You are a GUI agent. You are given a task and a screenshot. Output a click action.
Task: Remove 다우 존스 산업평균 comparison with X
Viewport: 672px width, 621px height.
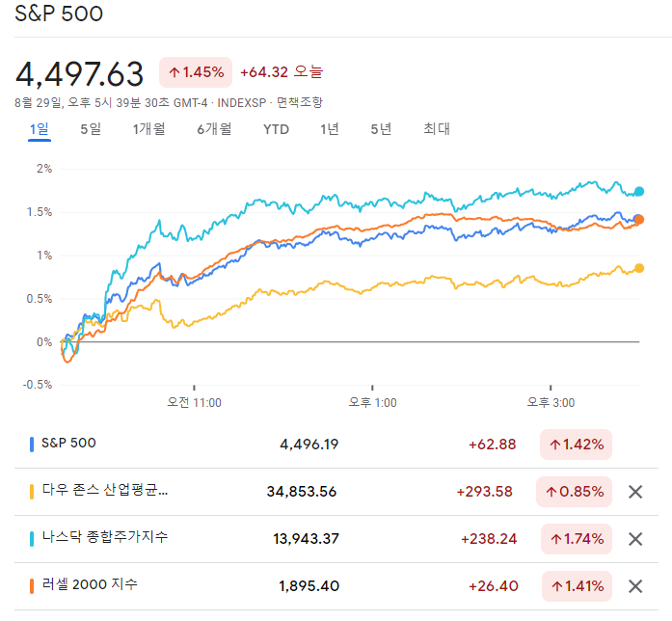point(635,492)
